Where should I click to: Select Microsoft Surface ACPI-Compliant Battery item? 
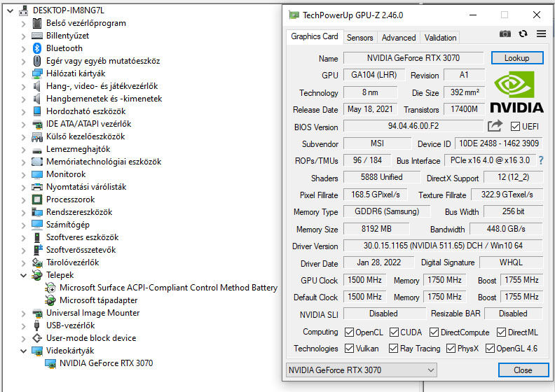click(168, 288)
